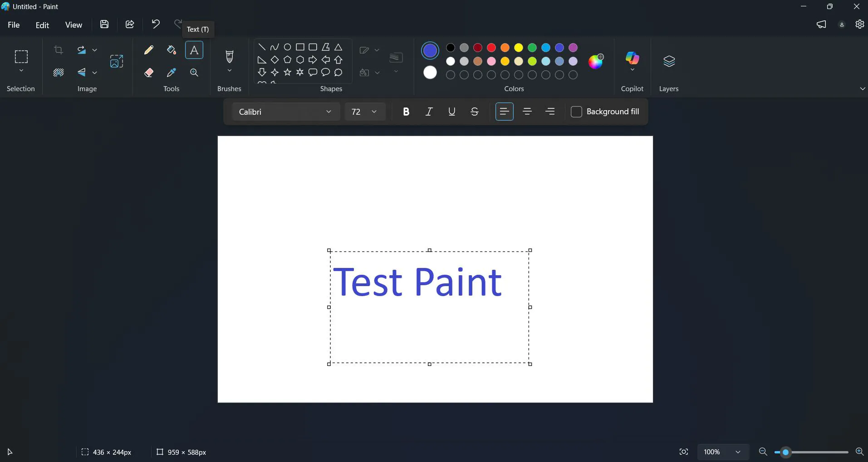Toggle italic text formatting
868x462 pixels.
[429, 112]
